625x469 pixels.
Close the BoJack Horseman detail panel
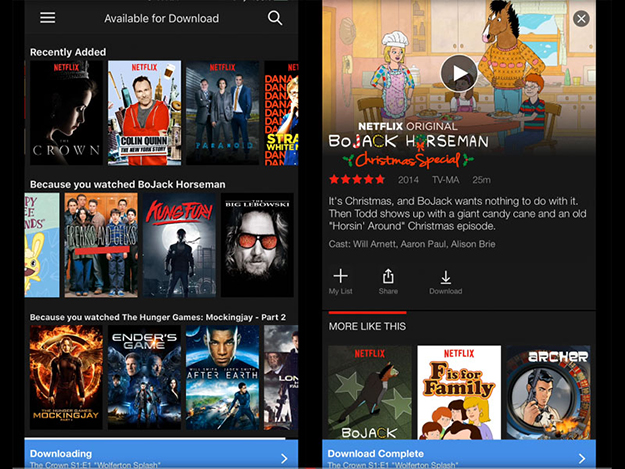pos(581,19)
